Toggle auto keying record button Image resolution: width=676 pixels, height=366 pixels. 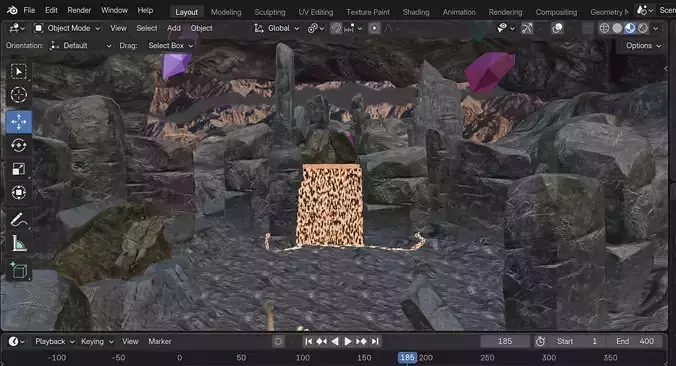pos(278,341)
